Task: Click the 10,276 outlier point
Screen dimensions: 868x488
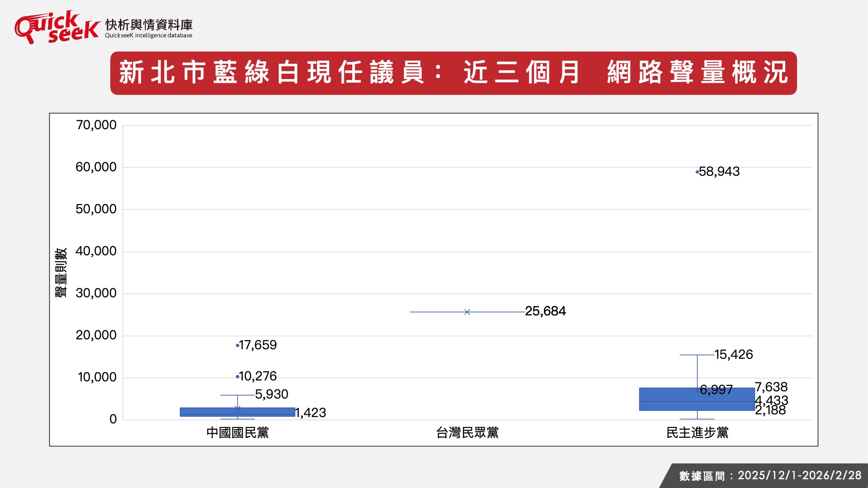Action: coord(237,376)
